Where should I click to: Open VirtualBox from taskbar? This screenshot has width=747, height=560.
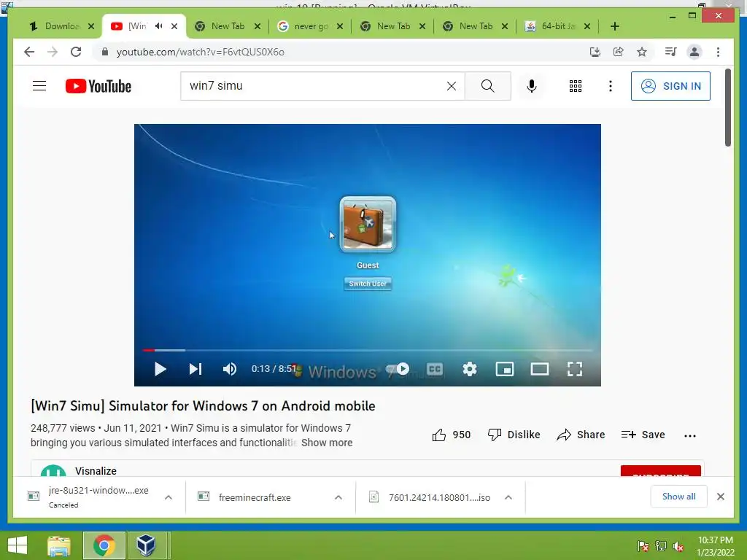[x=146, y=545]
